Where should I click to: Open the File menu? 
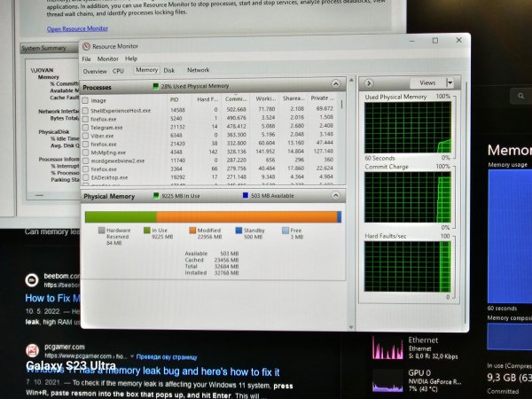point(87,59)
